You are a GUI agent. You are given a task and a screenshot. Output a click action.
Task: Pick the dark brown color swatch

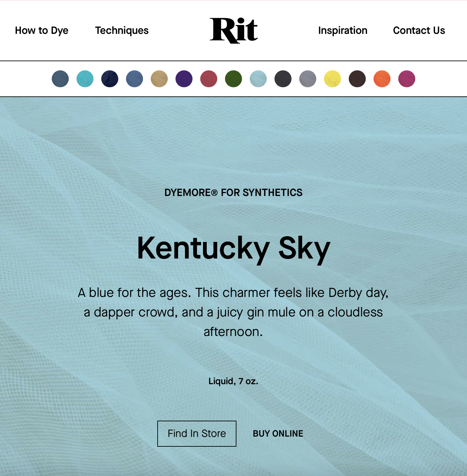point(357,79)
